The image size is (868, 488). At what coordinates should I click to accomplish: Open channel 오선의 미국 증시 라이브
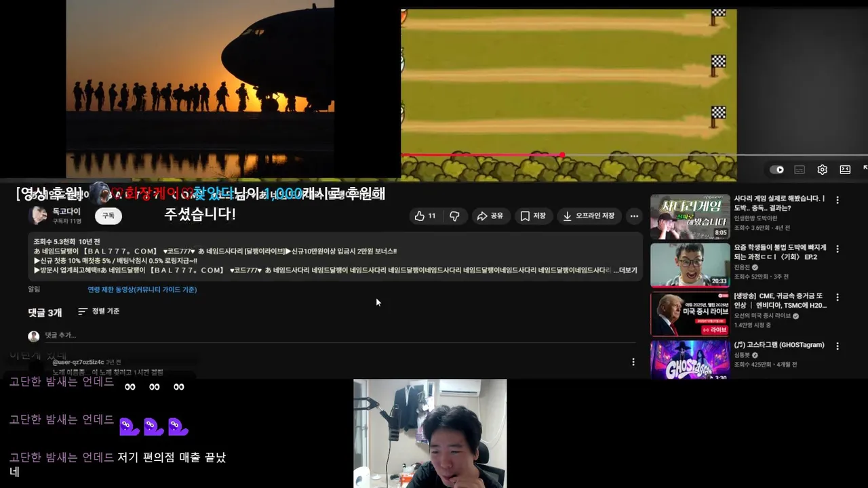pyautogui.click(x=762, y=316)
